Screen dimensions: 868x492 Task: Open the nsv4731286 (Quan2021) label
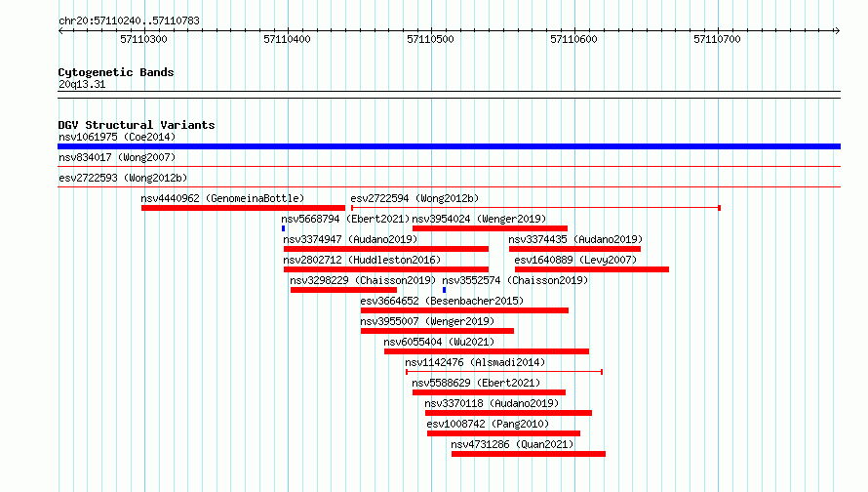click(x=512, y=444)
